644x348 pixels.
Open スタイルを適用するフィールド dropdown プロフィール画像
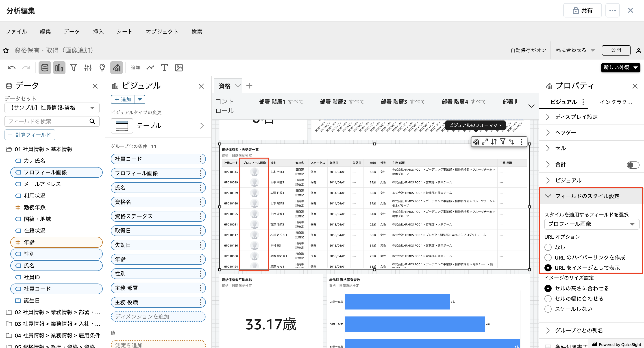pos(591,224)
